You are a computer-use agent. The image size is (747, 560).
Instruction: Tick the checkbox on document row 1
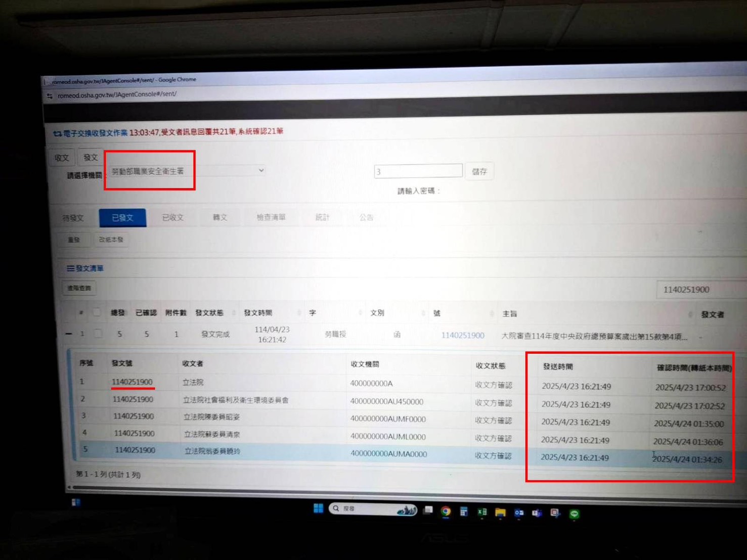pyautogui.click(x=98, y=334)
